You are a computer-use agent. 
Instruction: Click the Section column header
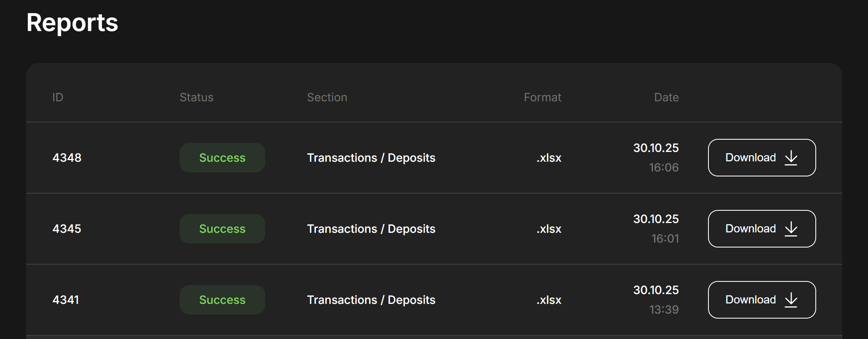click(x=327, y=97)
